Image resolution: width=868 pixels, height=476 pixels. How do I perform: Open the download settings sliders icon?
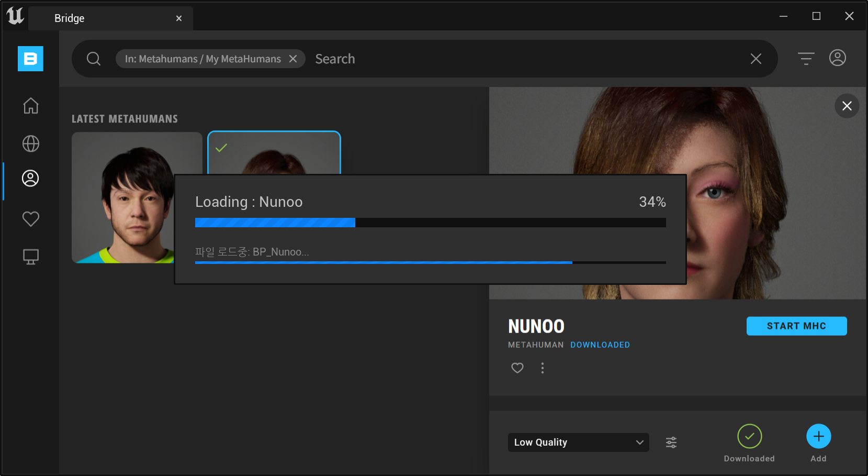pos(671,442)
